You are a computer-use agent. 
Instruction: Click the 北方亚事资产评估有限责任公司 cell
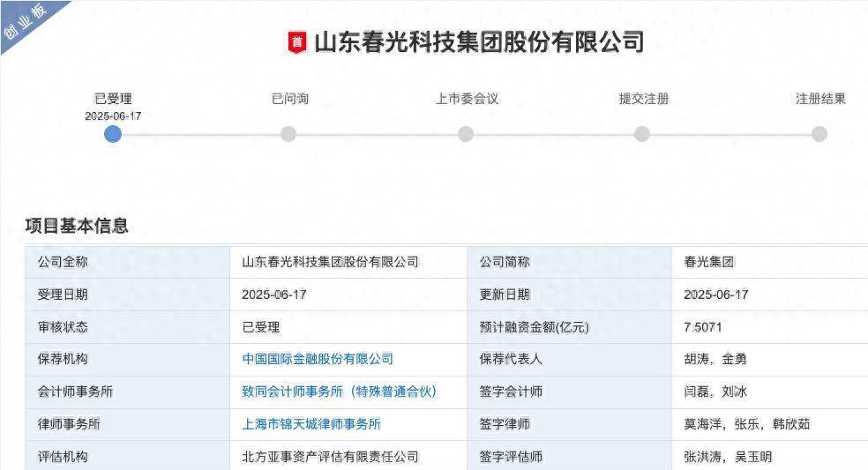pyautogui.click(x=330, y=457)
